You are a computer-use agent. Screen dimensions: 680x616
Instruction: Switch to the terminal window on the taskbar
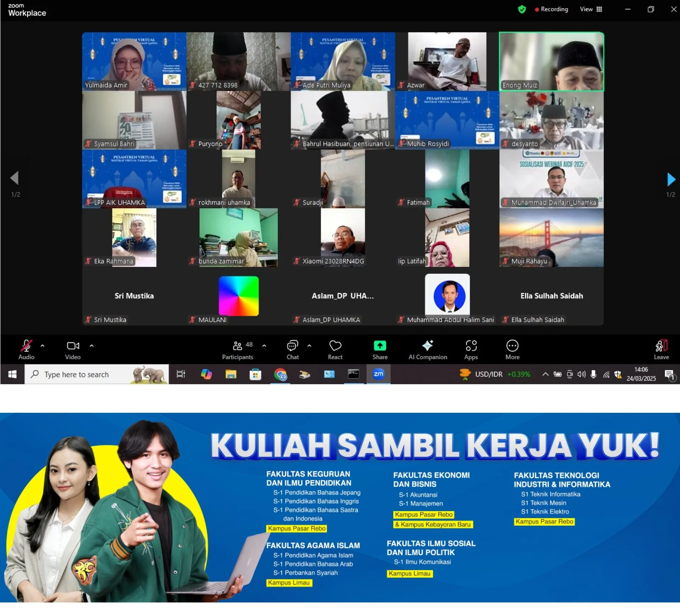353,374
